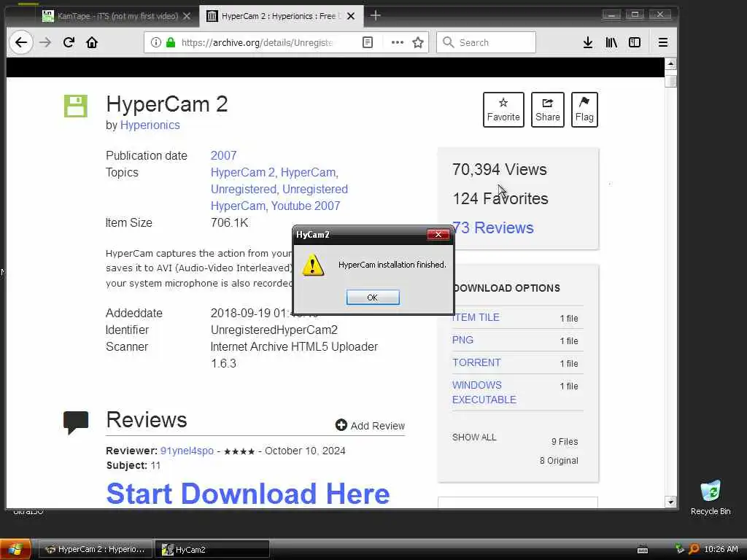The height and width of the screenshot is (560, 747).
Task: Open a new browser tab
Action: (376, 16)
